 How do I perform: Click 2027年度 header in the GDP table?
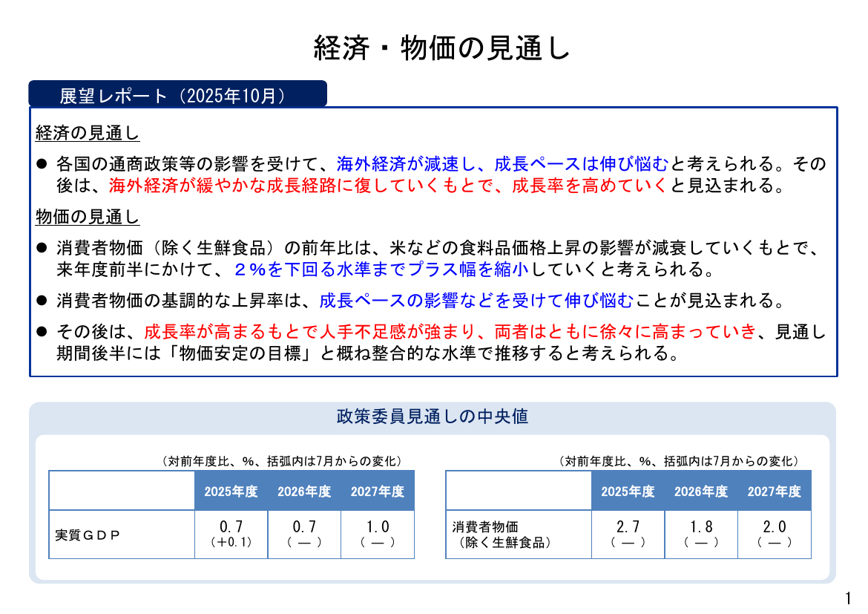point(378,491)
